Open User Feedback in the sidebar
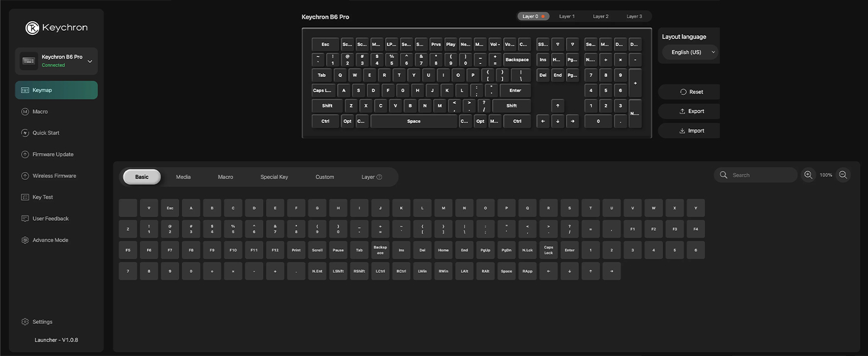 click(x=56, y=218)
